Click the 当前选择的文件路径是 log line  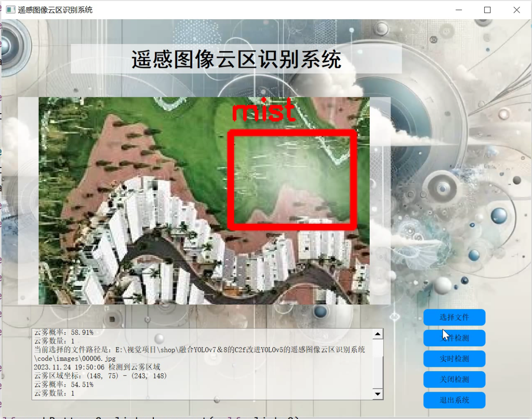[x=199, y=350]
